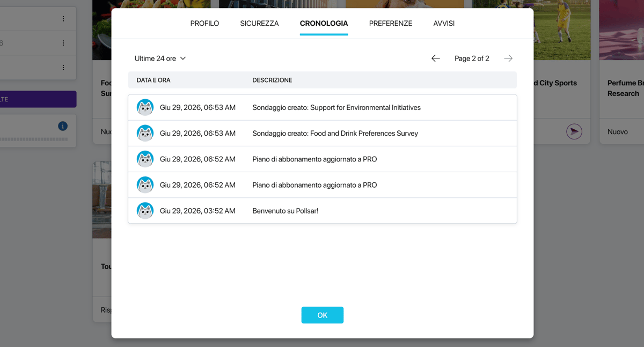This screenshot has height=347, width=644.
Task: Click avatar in first PRO subscription row
Action: pyautogui.click(x=145, y=159)
